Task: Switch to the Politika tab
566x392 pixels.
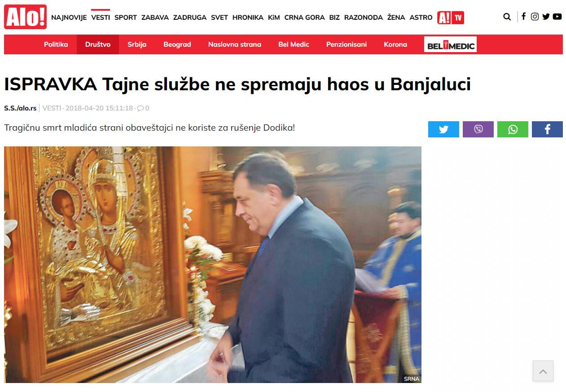Action: coord(56,44)
